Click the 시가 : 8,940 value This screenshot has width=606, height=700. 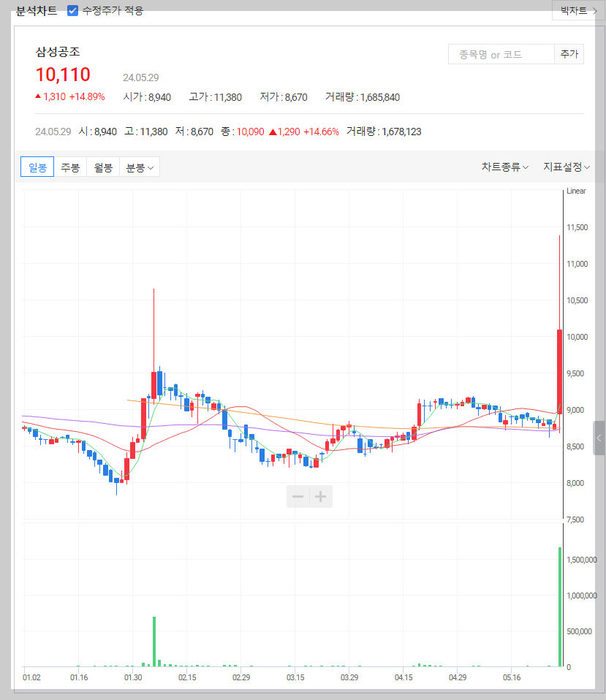[x=147, y=97]
